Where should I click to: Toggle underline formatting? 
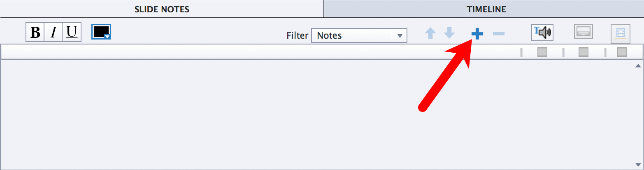(x=72, y=33)
